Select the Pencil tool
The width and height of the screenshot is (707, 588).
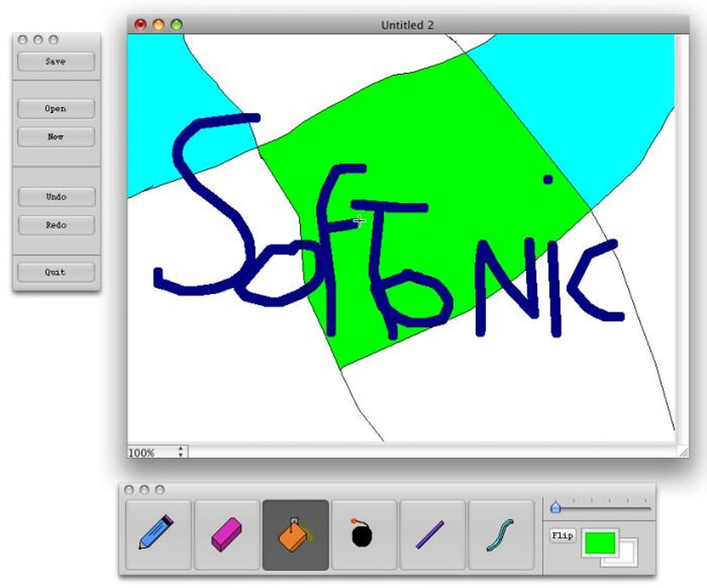[x=158, y=535]
